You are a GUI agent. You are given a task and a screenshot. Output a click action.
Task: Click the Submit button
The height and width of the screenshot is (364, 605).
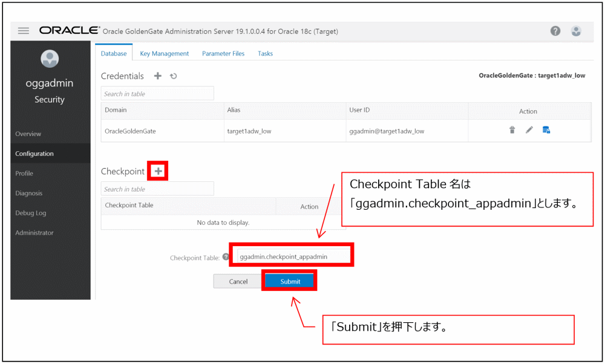(290, 282)
